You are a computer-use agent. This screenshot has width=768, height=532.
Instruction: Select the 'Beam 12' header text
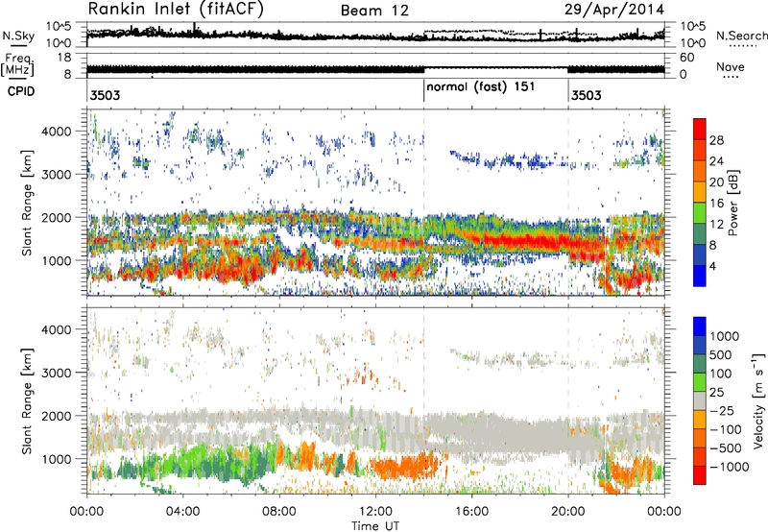tap(374, 11)
